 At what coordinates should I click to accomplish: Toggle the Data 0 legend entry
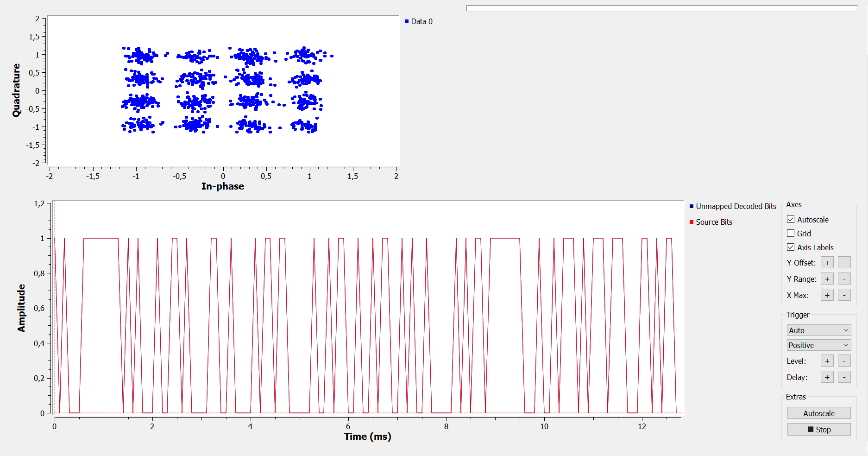(419, 21)
